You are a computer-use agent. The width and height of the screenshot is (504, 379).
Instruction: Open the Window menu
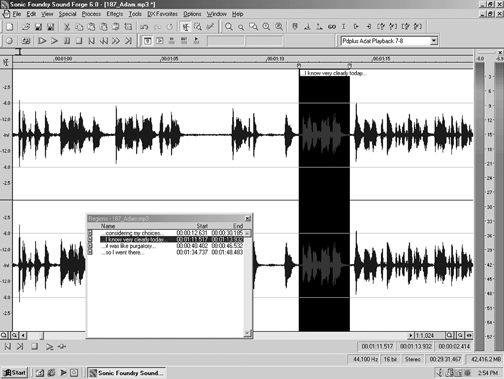(217, 14)
